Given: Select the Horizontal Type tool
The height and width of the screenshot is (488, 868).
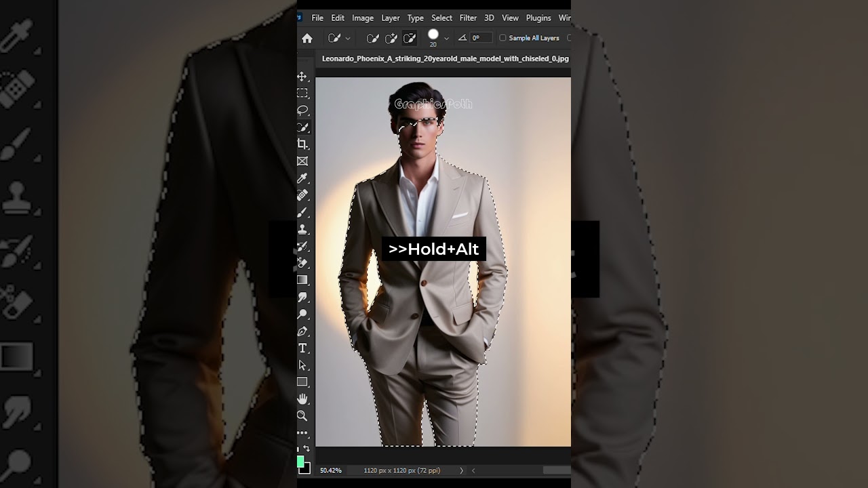Looking at the screenshot, I should [x=302, y=348].
